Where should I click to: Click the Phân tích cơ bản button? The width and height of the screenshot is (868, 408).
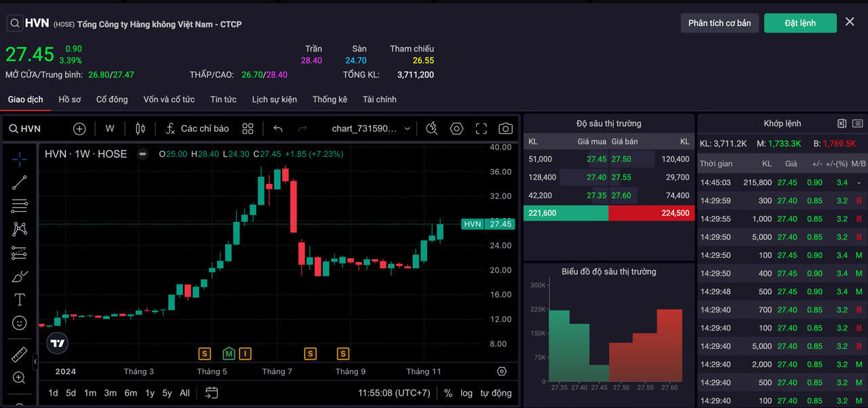coord(719,23)
